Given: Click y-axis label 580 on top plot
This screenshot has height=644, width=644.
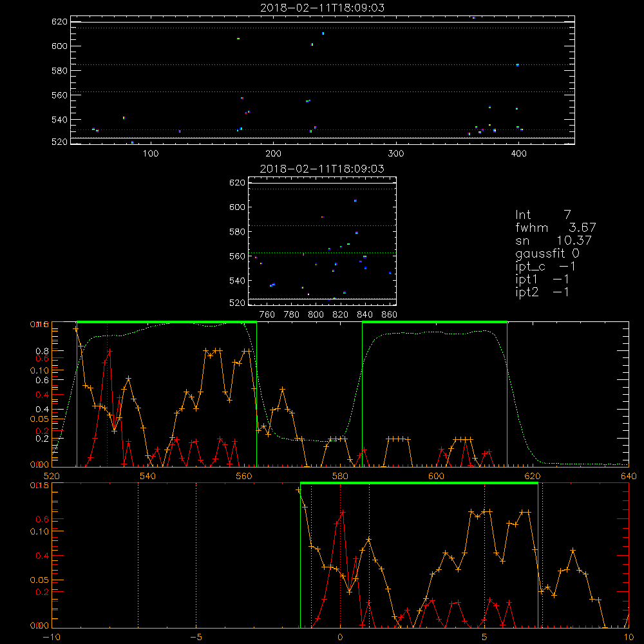Looking at the screenshot, I should [x=59, y=71].
